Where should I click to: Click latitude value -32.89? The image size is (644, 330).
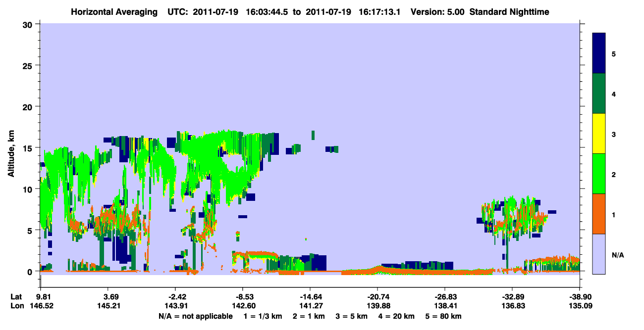click(x=512, y=297)
